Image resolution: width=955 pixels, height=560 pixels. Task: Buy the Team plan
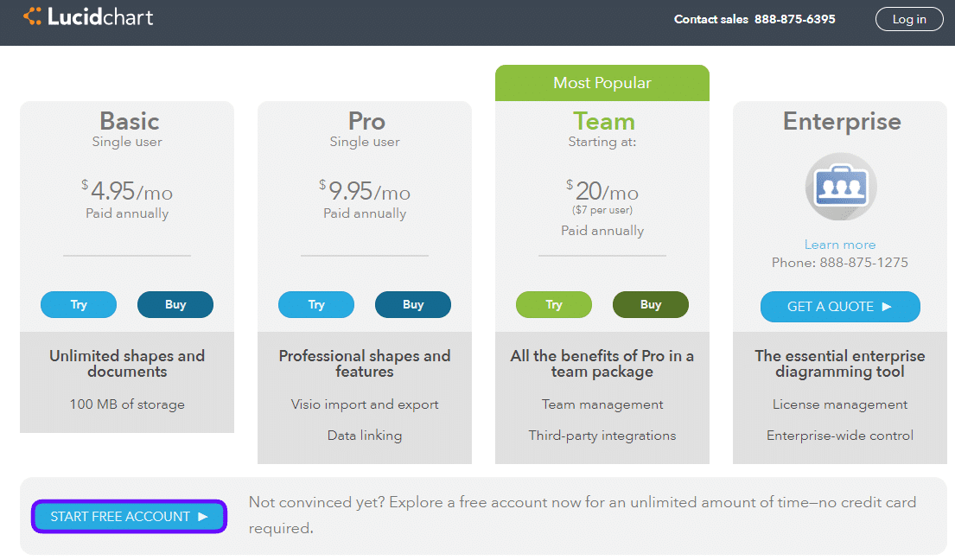pyautogui.click(x=651, y=304)
